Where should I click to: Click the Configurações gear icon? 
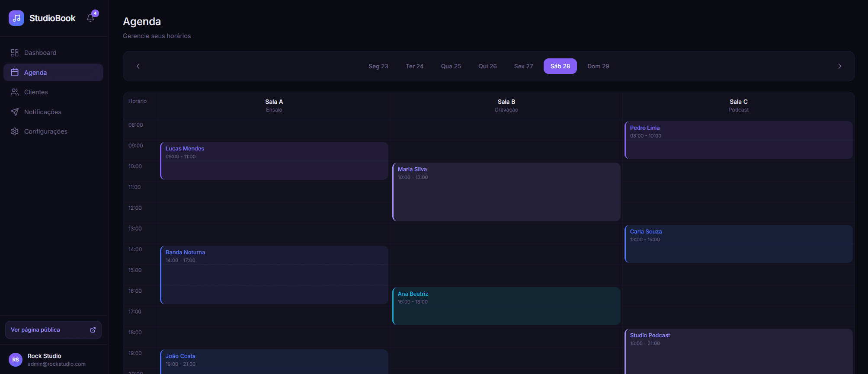(x=15, y=131)
